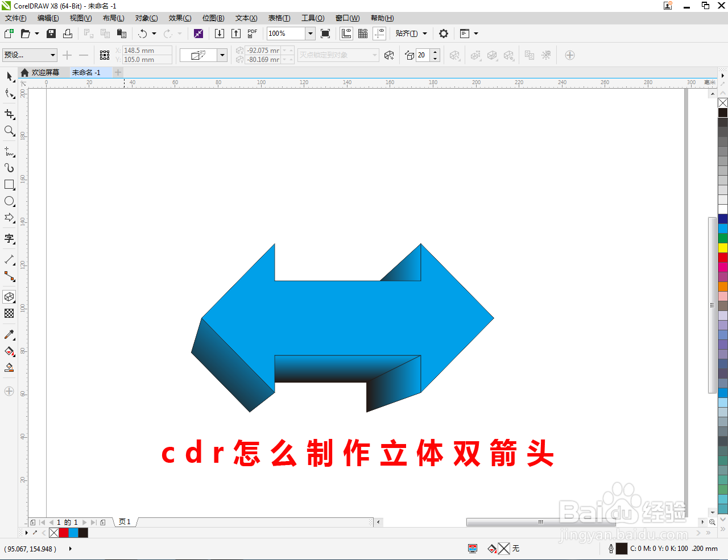Open the extrusion type dropdown

(221, 55)
